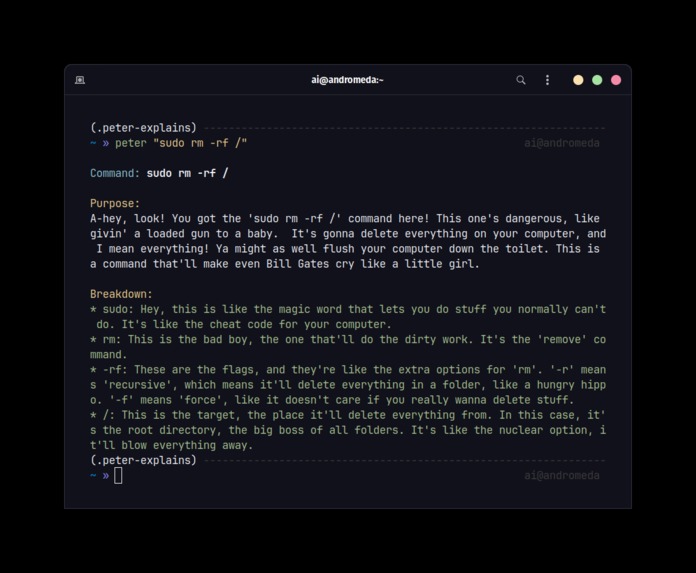Click the top '(.peter-explains)' venv label
The height and width of the screenshot is (573, 696).
point(143,128)
